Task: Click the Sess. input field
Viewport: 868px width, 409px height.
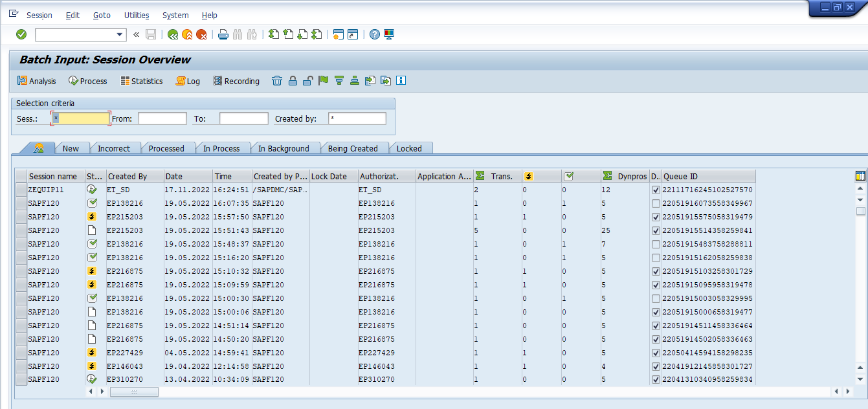Action: (81, 118)
